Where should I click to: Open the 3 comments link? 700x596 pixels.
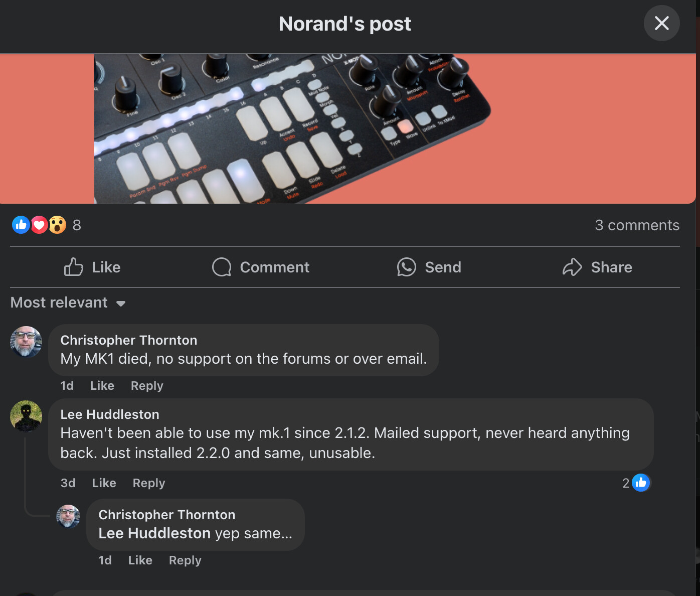pos(637,225)
